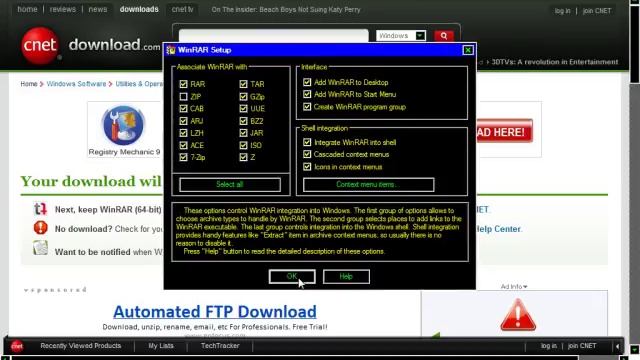Close the WinRAR Setup dialog
Viewport: 640px width, 360px height.
[x=468, y=50]
